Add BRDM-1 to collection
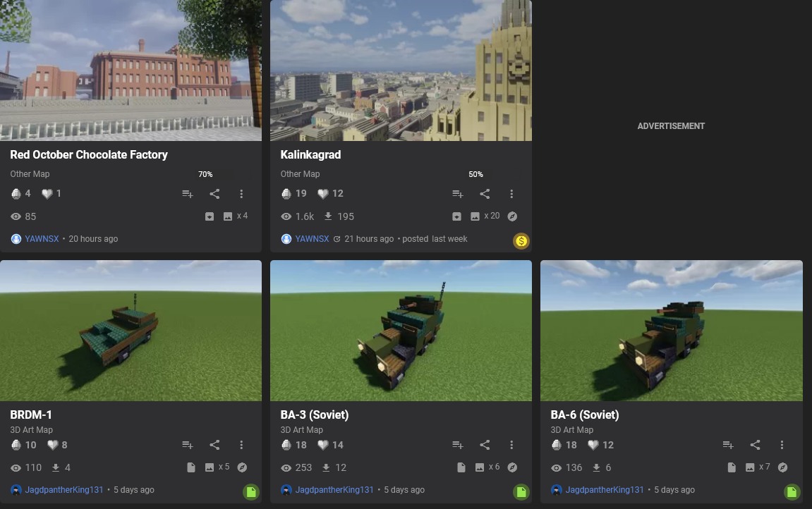The image size is (812, 509). pyautogui.click(x=188, y=445)
